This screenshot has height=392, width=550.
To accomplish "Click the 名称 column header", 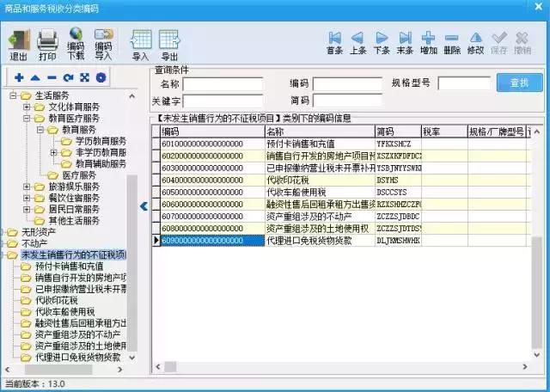I will coord(320,132).
